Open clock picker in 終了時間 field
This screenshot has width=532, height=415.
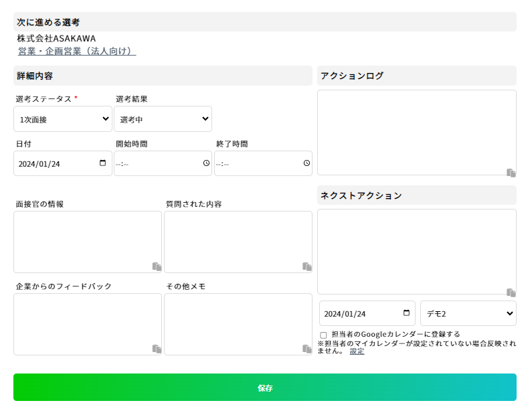(x=306, y=163)
